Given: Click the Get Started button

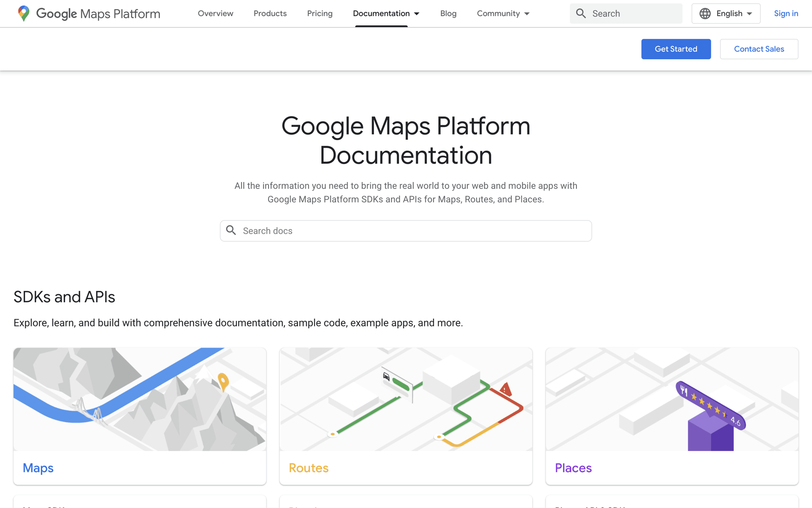Looking at the screenshot, I should [676, 49].
